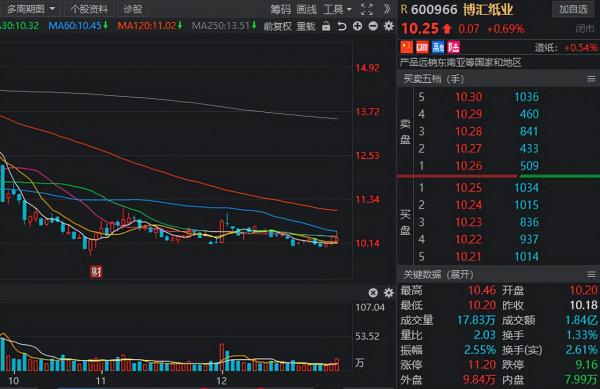The height and width of the screenshot is (389, 600).
Task: Select buy level 4 price 10.22
Action: click(469, 239)
